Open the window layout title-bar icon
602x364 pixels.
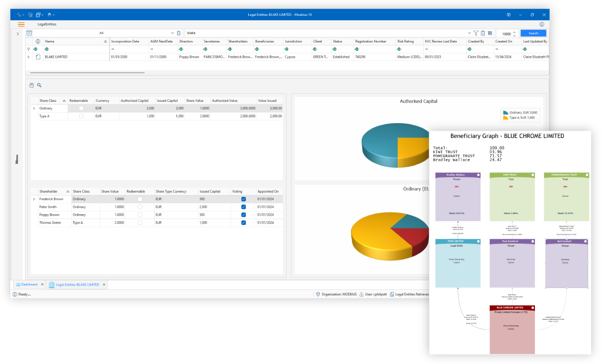pyautogui.click(x=38, y=15)
